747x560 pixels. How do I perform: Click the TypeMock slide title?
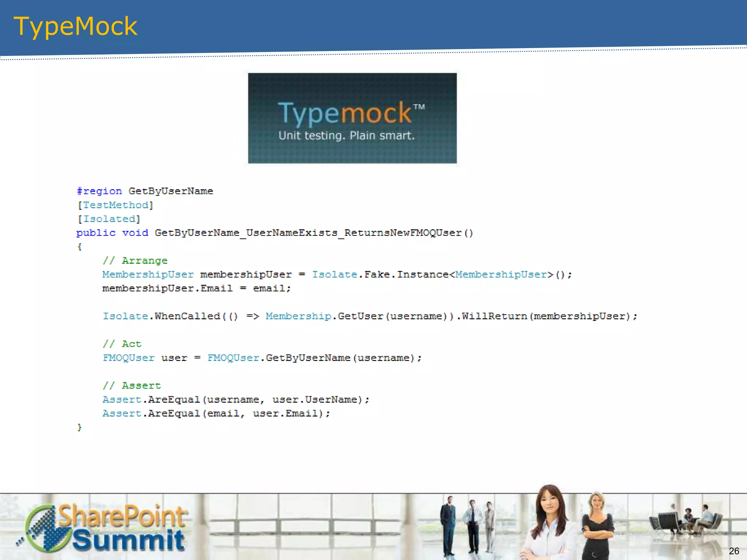pyautogui.click(x=76, y=26)
